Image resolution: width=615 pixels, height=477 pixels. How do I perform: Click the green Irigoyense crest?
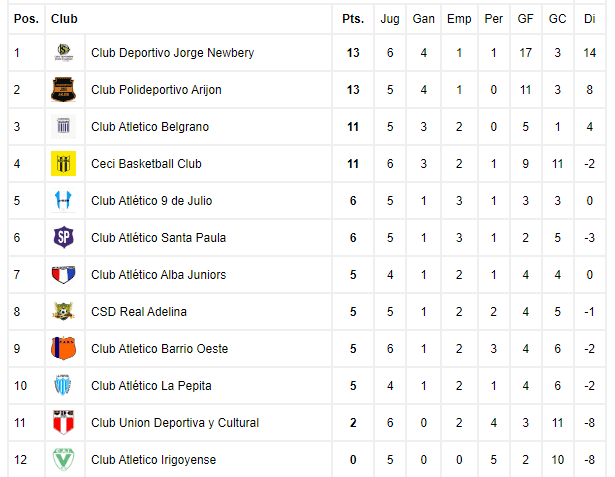[x=64, y=459]
